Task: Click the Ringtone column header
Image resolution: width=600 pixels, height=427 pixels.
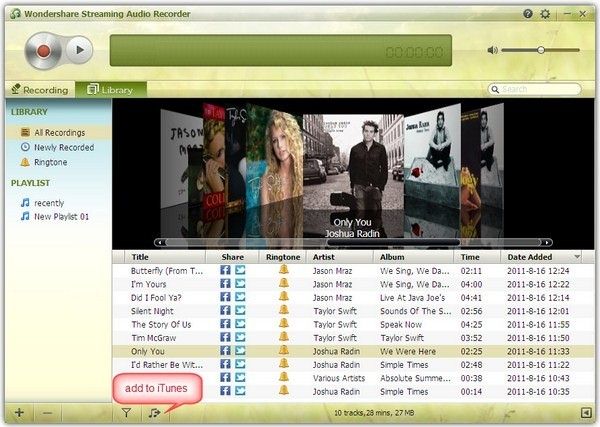Action: tap(283, 257)
